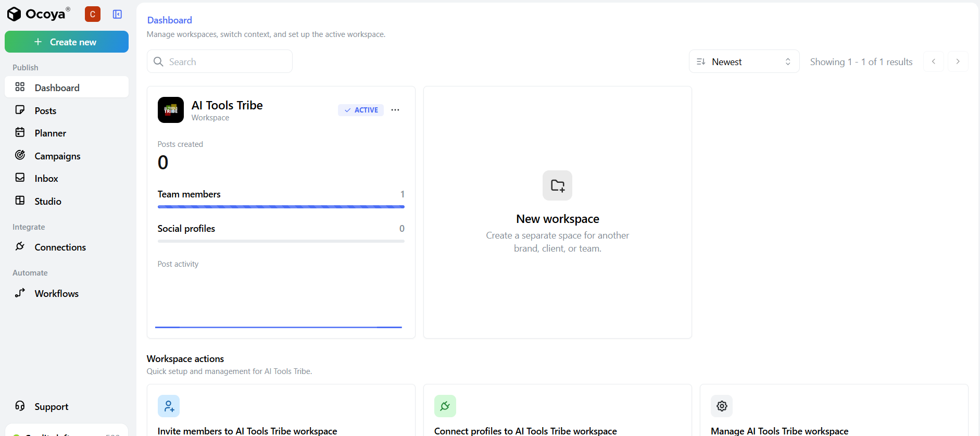Click the Planner calendar icon

(x=20, y=132)
